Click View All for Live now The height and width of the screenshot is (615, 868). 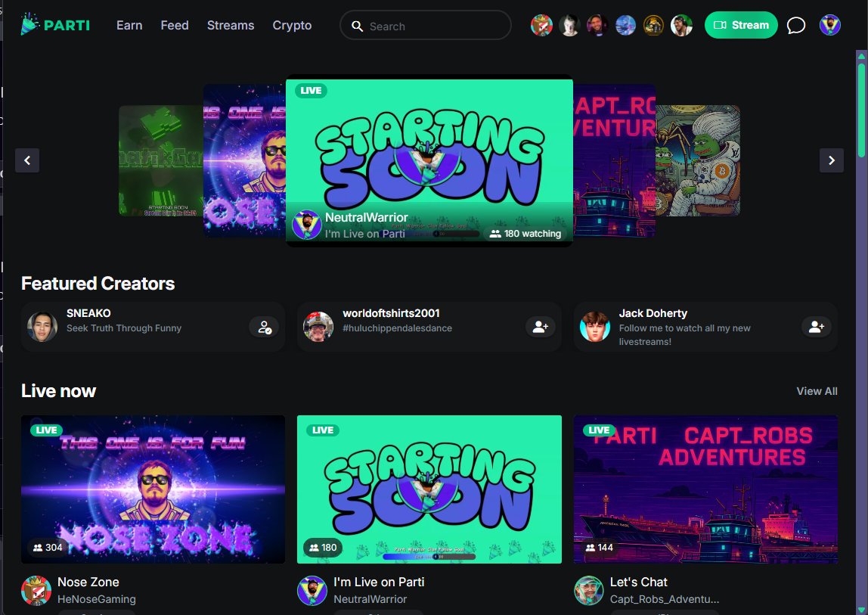coord(817,391)
